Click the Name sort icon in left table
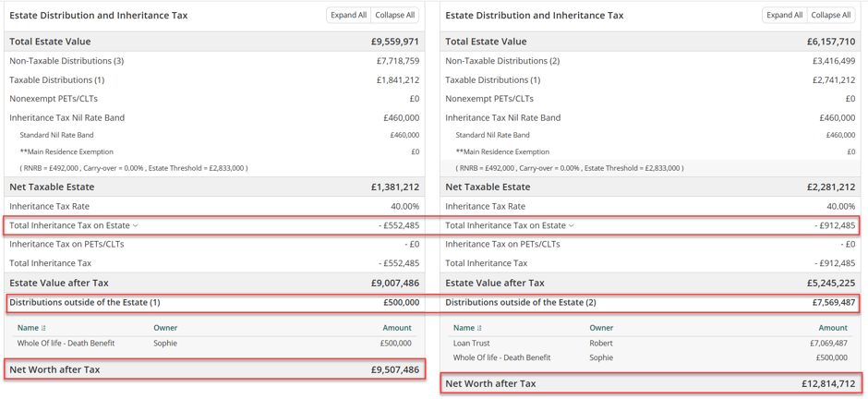The height and width of the screenshot is (399, 868). (x=43, y=328)
